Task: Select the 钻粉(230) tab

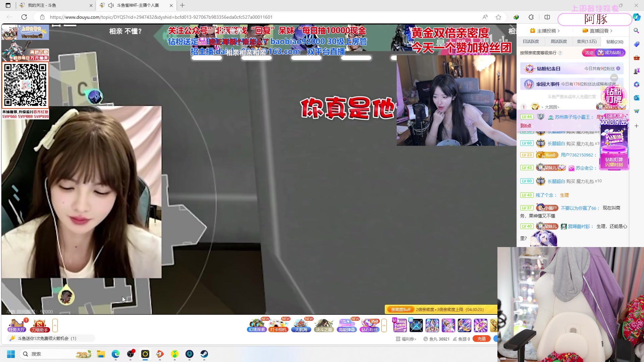Action: pyautogui.click(x=615, y=42)
